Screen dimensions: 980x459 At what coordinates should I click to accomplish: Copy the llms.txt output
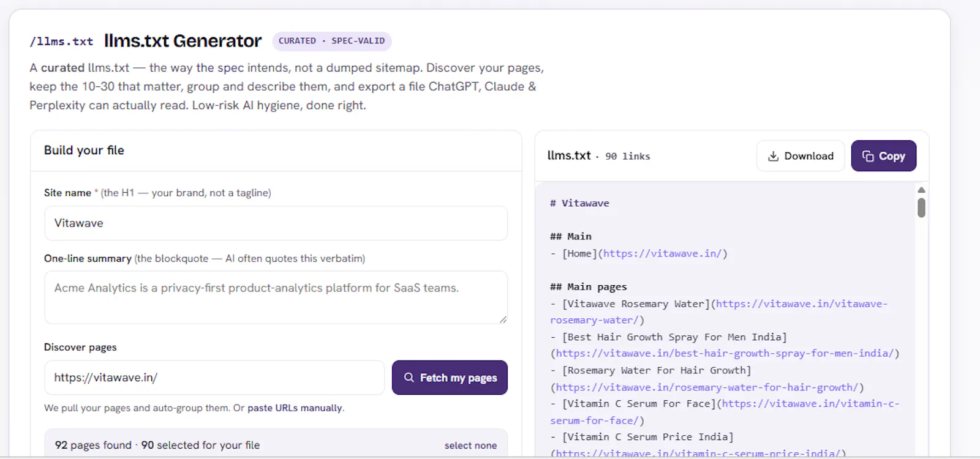tap(883, 156)
